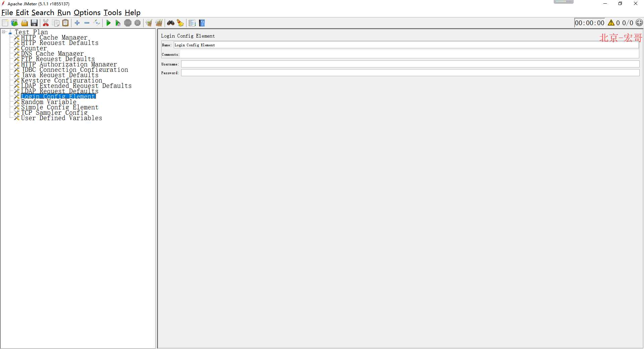Screen dimensions: 644x349
Task: Click the 0/0 active threads counter
Action: tap(628, 23)
